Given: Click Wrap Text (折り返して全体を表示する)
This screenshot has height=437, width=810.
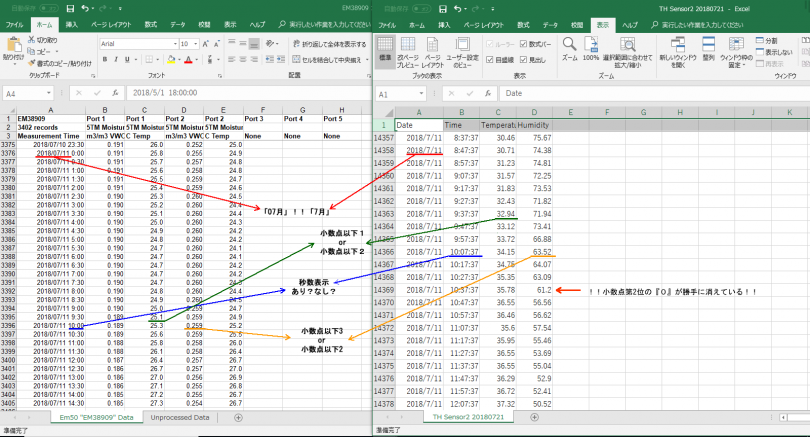Looking at the screenshot, I should point(330,44).
